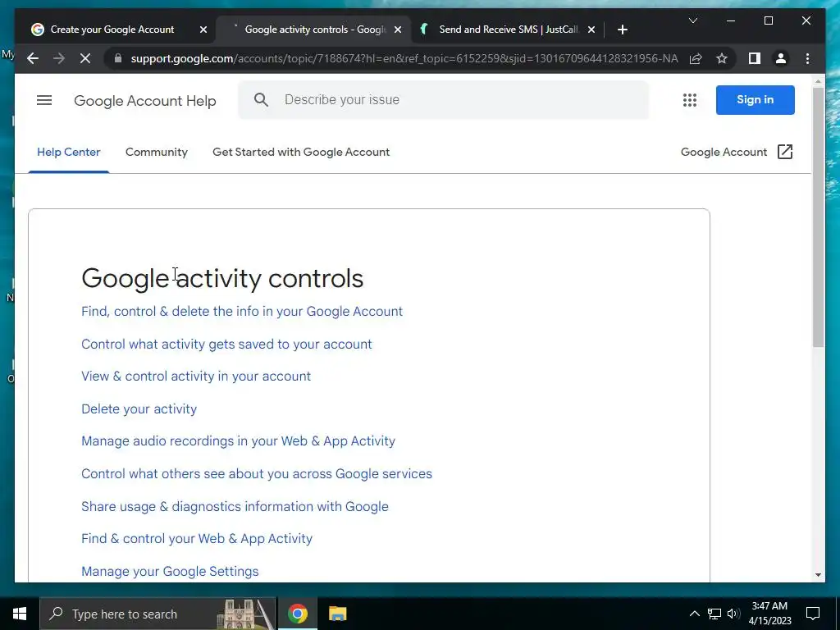Open the network status tray icon
840x630 pixels.
pyautogui.click(x=714, y=614)
